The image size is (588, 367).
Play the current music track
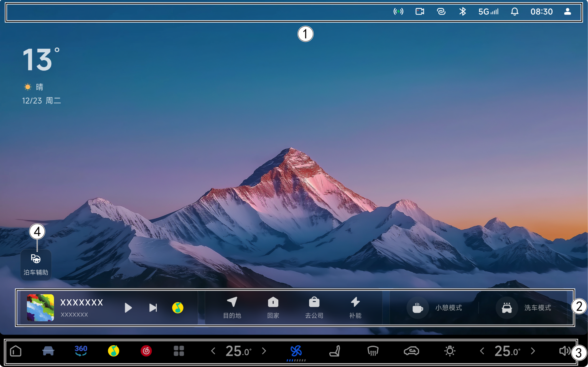pyautogui.click(x=128, y=308)
